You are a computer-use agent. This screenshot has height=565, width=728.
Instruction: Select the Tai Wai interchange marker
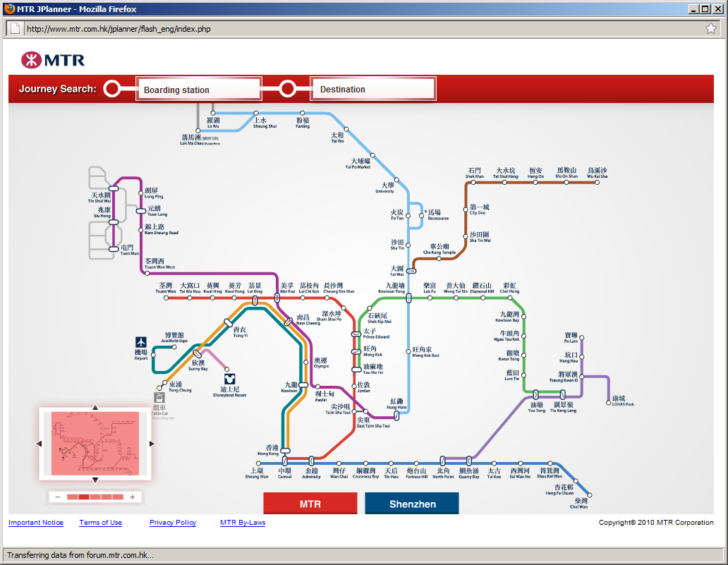(x=411, y=271)
